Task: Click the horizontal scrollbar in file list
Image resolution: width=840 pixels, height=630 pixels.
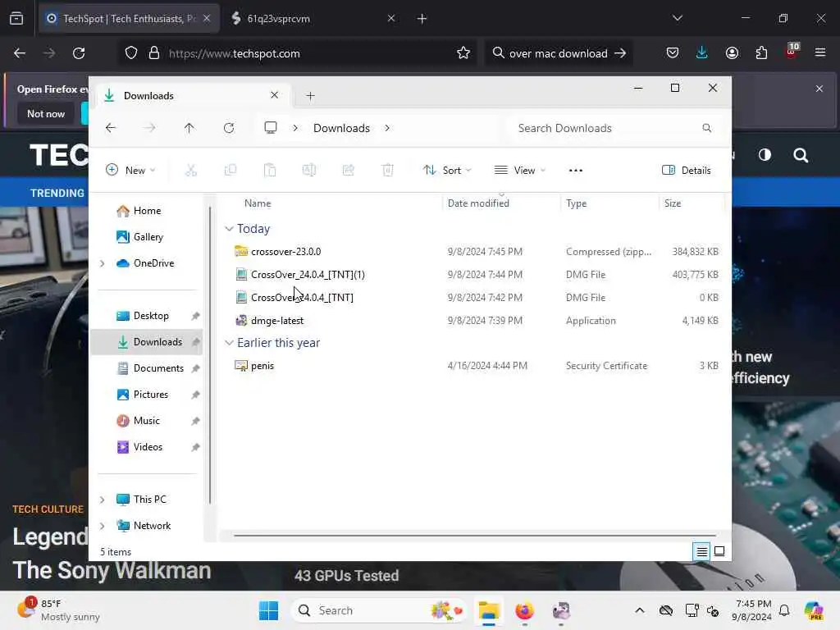Action: 475,535
